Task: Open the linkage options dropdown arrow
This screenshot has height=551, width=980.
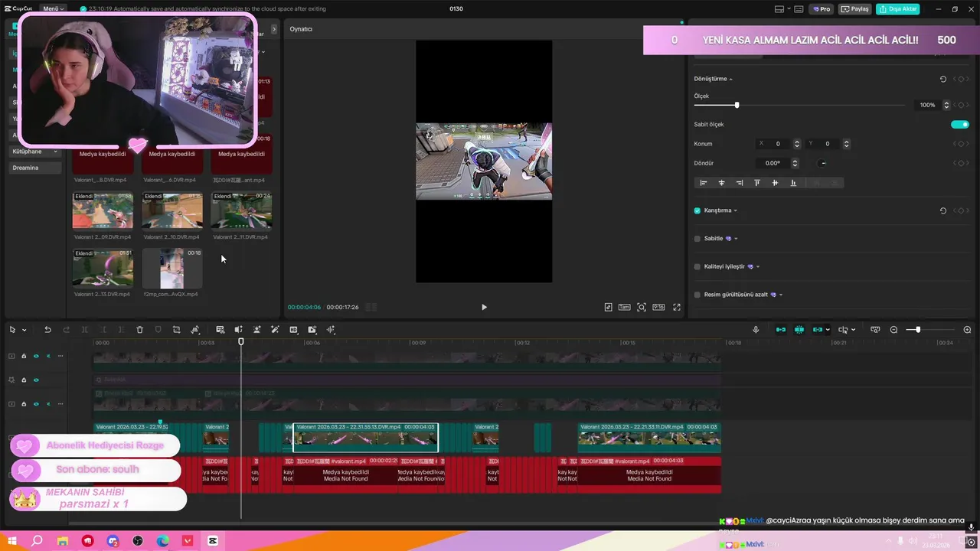Action: 828,330
